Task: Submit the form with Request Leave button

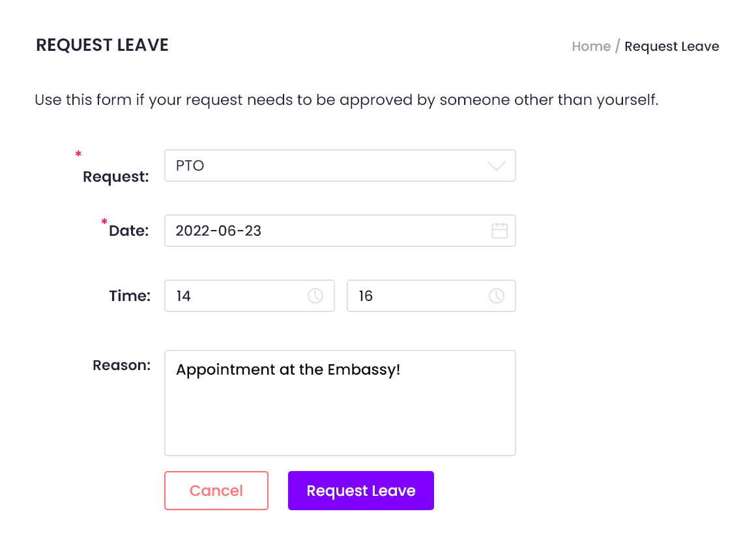Action: tap(360, 491)
